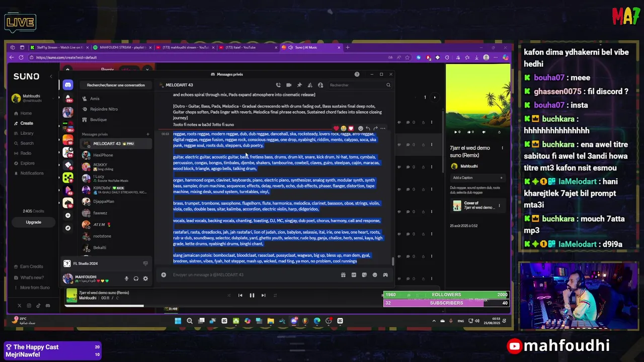Screen dimensions: 644x362
Task: Open Earn Credits in Suno
Action: 31,266
